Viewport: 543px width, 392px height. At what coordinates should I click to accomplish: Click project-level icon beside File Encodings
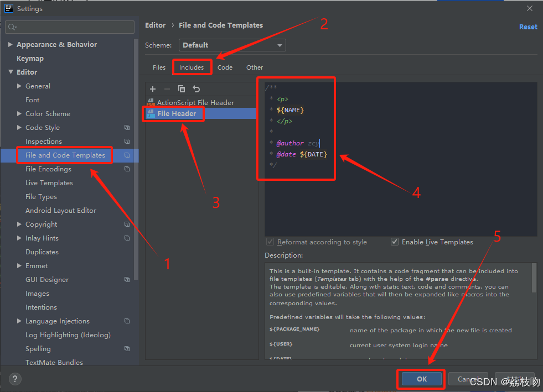pos(127,169)
